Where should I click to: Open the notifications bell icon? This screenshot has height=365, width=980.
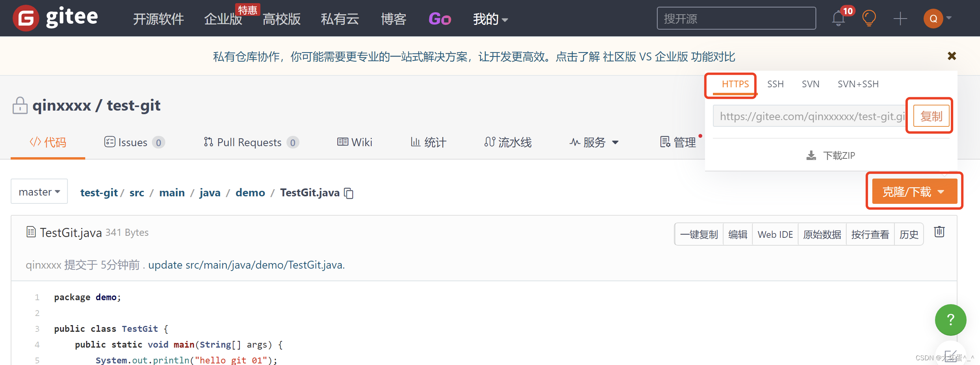(838, 19)
